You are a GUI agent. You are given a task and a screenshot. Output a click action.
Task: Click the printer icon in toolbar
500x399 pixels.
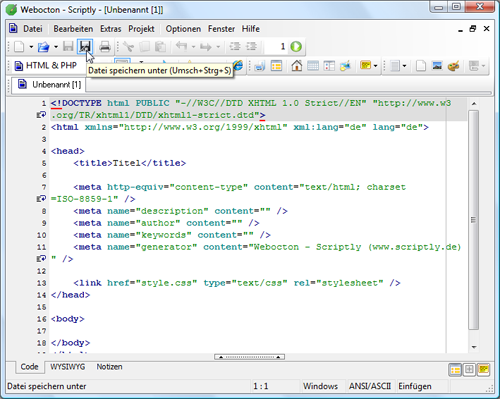pyautogui.click(x=105, y=47)
